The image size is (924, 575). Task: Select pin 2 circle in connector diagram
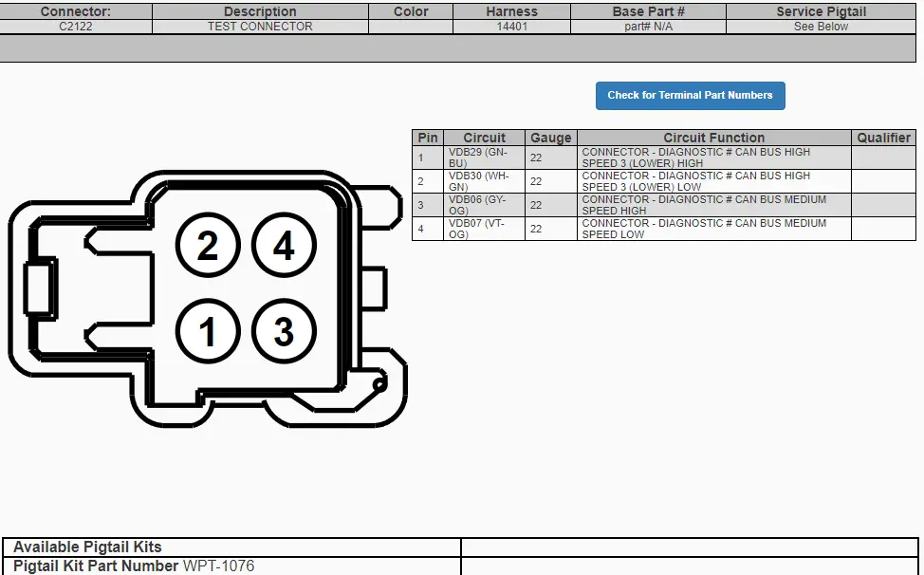click(208, 245)
